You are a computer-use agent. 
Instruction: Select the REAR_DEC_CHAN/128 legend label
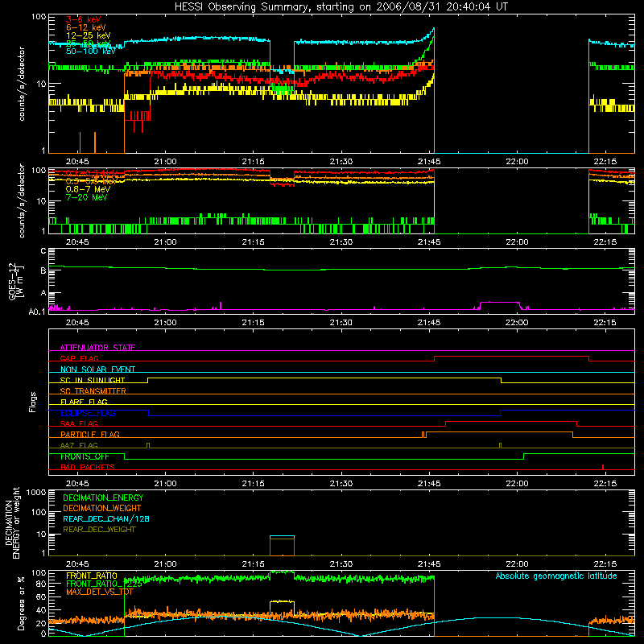pyautogui.click(x=106, y=518)
